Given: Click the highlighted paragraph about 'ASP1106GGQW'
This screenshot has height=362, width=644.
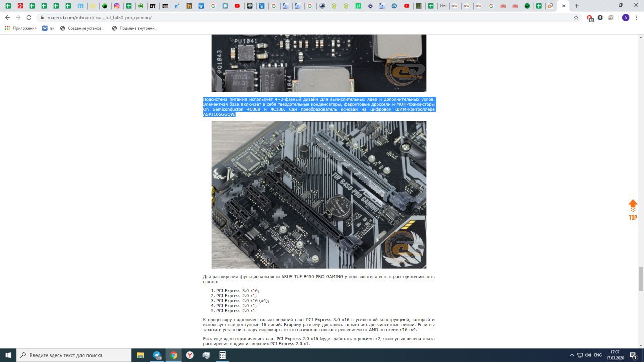Looking at the screenshot, I should click(319, 107).
